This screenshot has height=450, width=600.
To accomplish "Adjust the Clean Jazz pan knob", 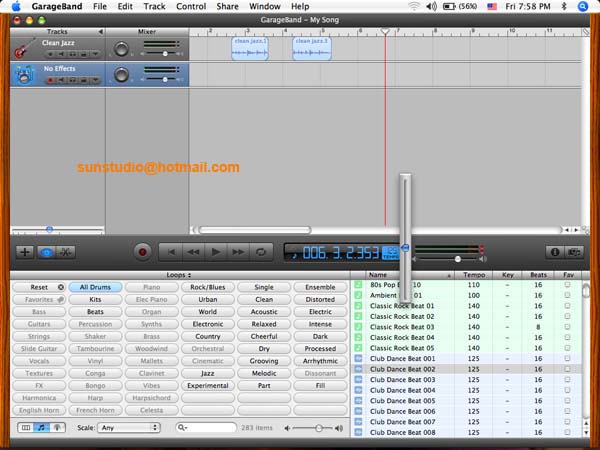I will (x=121, y=49).
